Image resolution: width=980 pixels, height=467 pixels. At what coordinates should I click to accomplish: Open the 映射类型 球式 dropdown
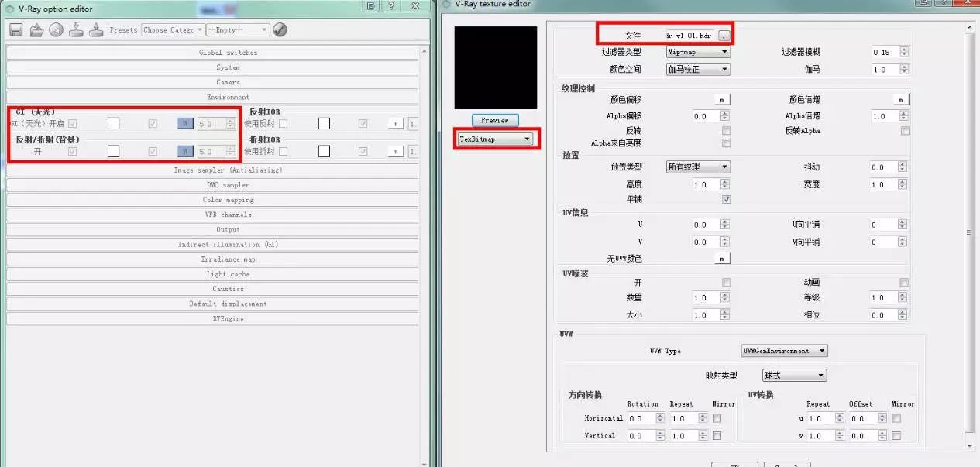click(x=794, y=376)
